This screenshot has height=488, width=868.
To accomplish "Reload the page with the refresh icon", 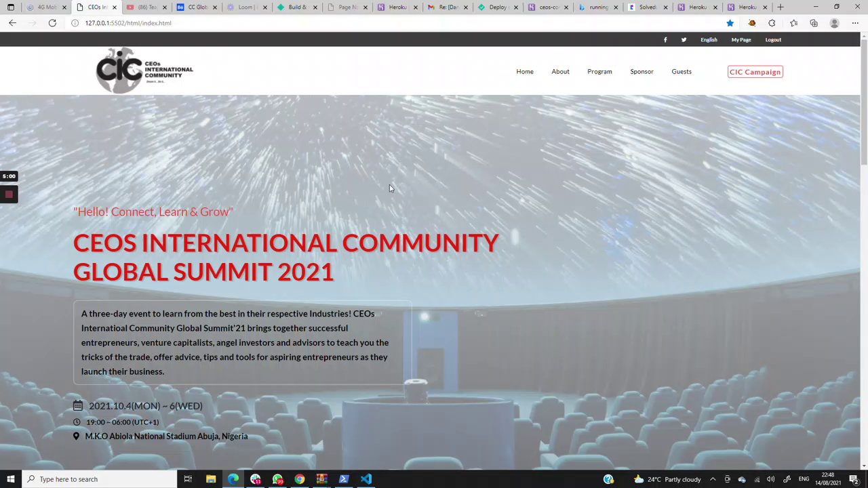I will pos(52,23).
